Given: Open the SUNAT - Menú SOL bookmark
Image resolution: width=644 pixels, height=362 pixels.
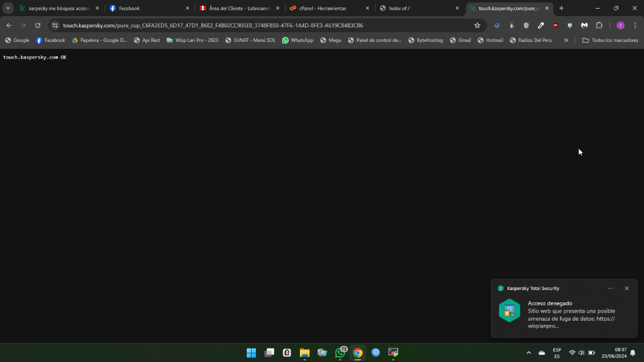Looking at the screenshot, I should tap(250, 40).
